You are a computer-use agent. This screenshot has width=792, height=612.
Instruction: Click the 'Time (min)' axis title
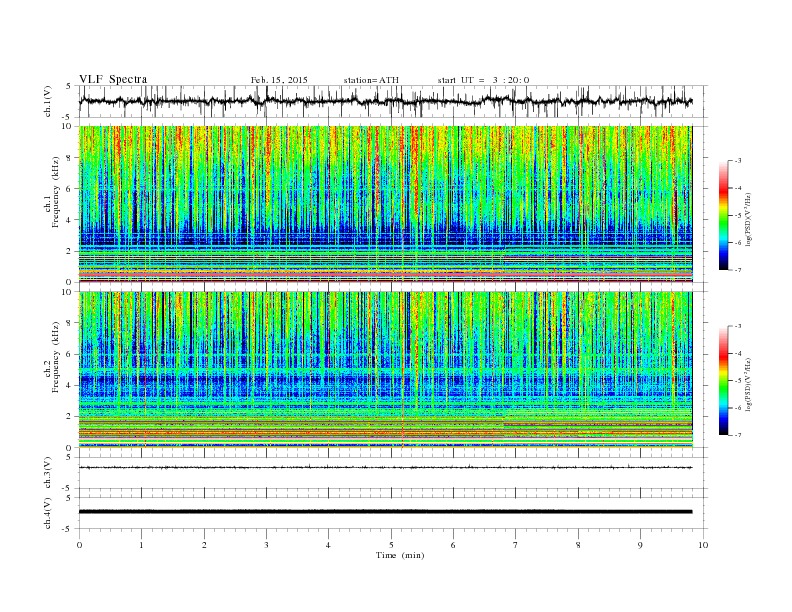click(x=400, y=555)
